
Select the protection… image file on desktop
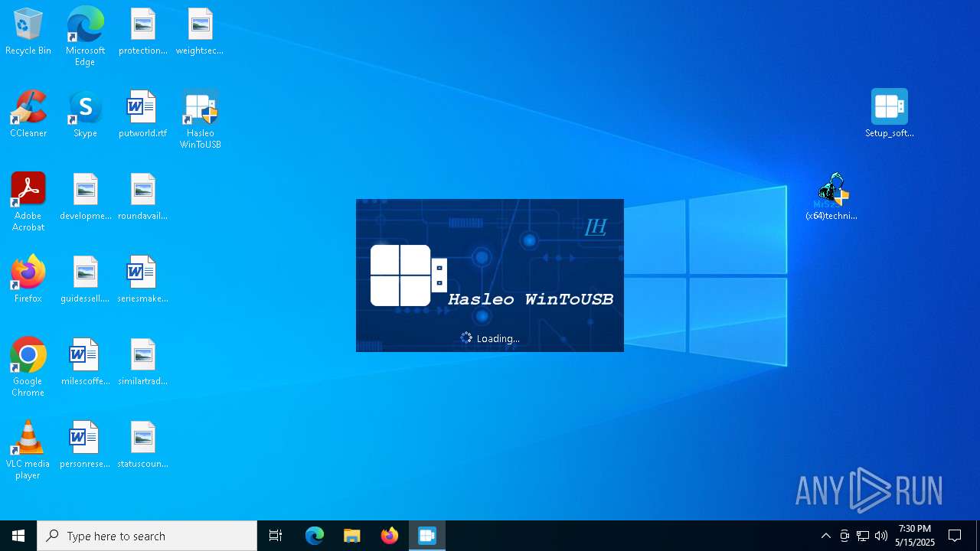click(x=142, y=32)
